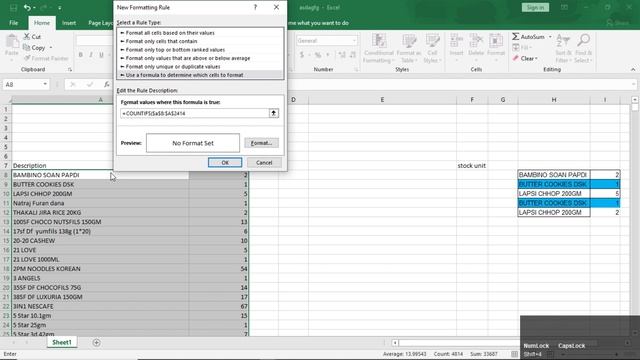Open the Conditional Formatting menu
Screen dimensions: 640x360
378,48
